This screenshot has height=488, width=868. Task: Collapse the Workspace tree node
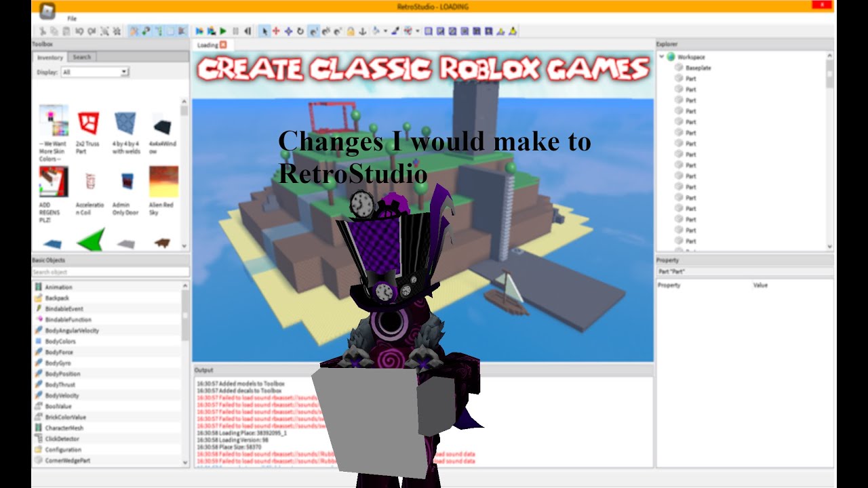point(661,57)
